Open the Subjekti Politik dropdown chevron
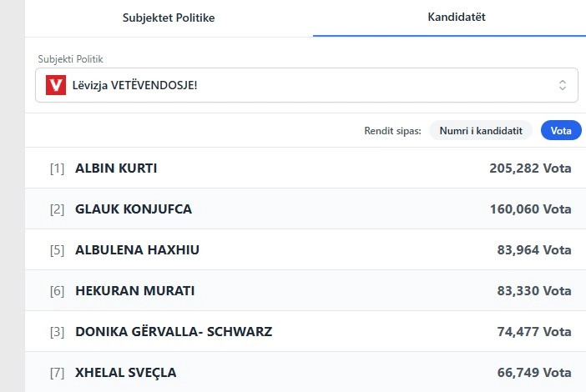Viewport: 586px width, 392px height. pos(562,85)
